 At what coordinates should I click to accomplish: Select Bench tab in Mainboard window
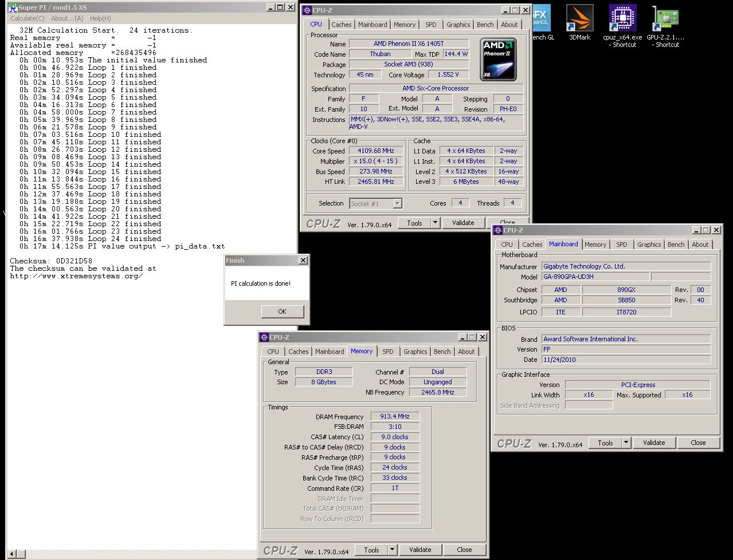click(x=676, y=244)
